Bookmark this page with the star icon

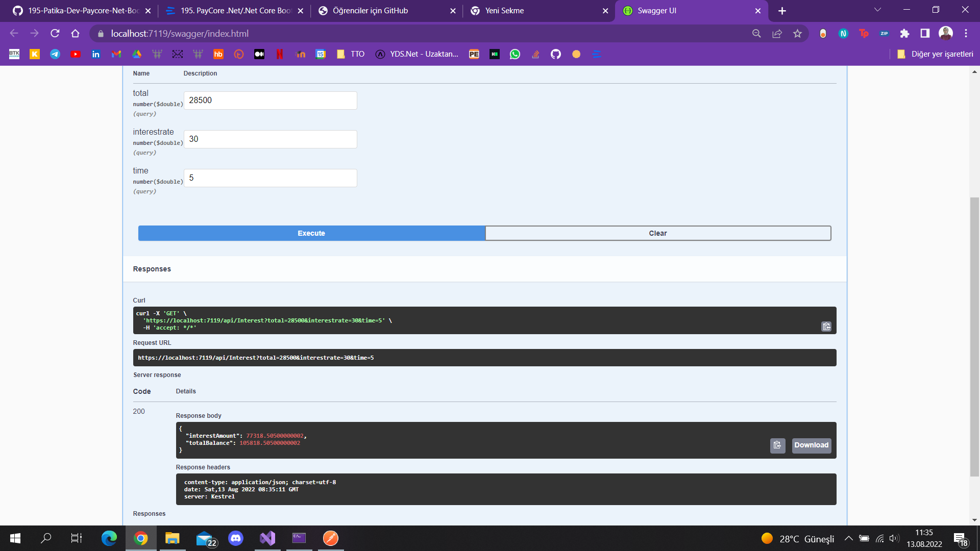click(x=797, y=34)
